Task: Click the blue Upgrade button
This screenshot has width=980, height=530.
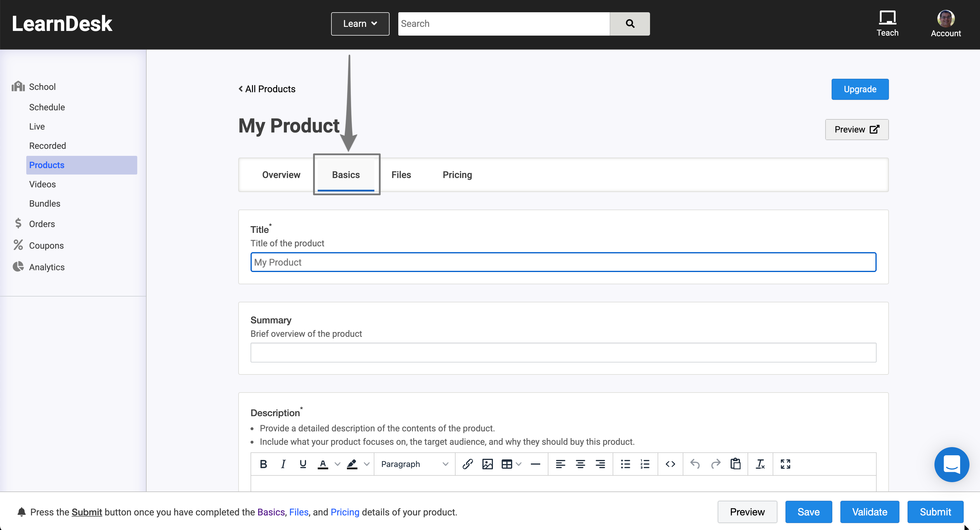Action: point(860,89)
